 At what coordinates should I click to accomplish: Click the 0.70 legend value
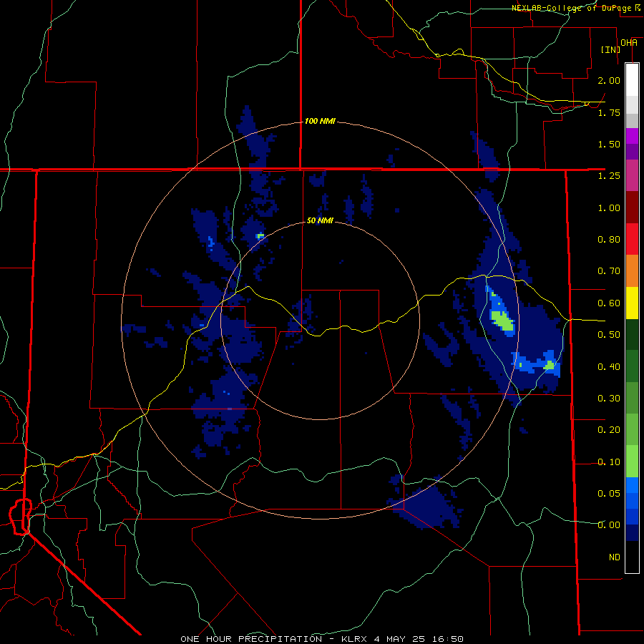(609, 271)
